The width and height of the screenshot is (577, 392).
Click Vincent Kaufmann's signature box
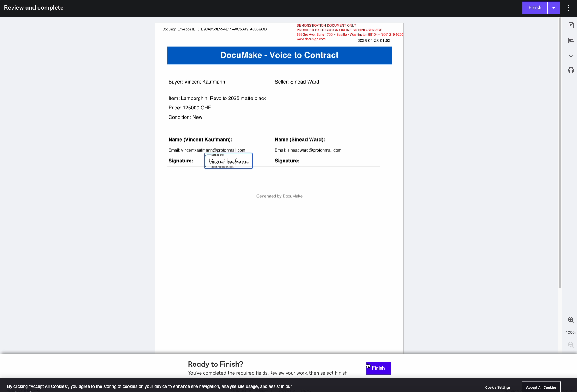(228, 161)
